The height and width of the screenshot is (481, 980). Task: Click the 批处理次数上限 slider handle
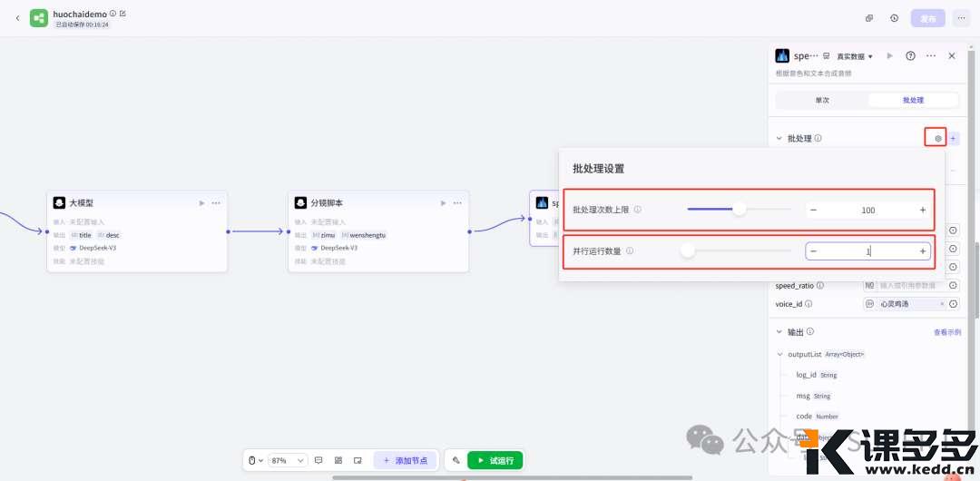(x=740, y=210)
